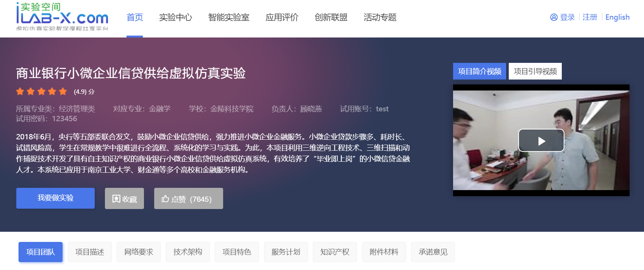The image size is (644, 270).
Task: Open the 项目描述 tab
Action: click(x=90, y=252)
